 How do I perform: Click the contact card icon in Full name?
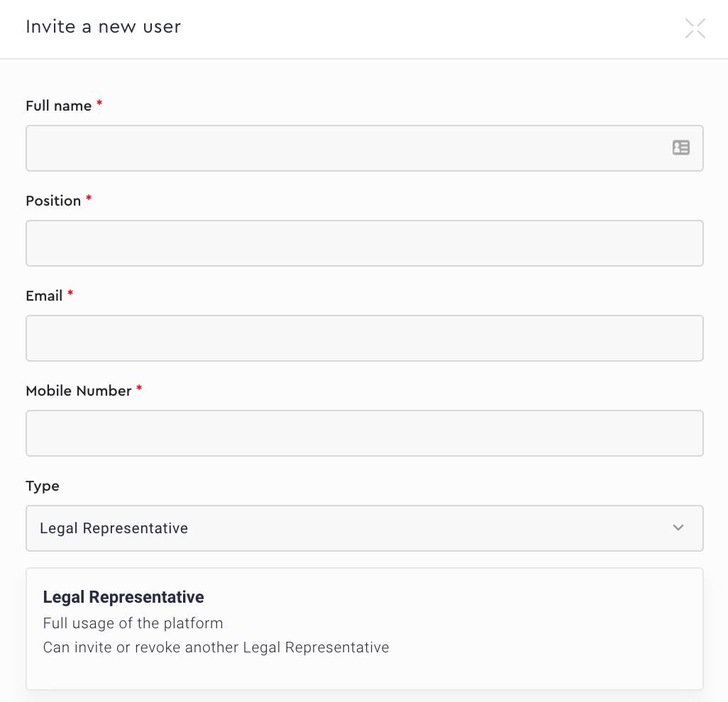tap(680, 147)
